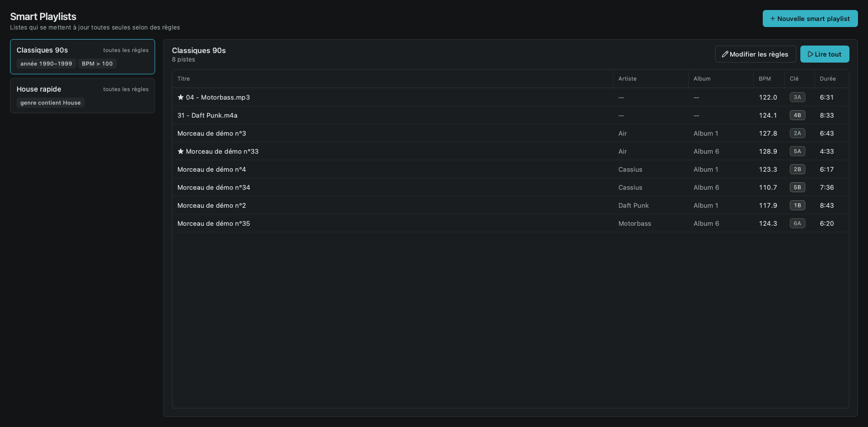Viewport: 868px width, 427px height.
Task: Select track Morceau de démo n°3
Action: click(511, 133)
